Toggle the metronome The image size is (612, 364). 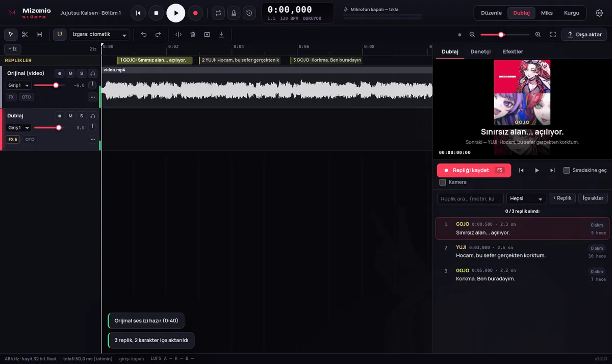234,13
